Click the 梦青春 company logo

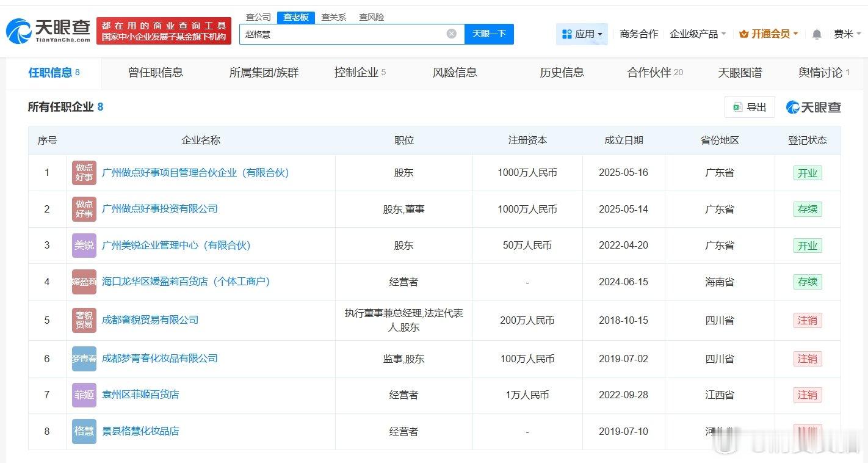(84, 359)
